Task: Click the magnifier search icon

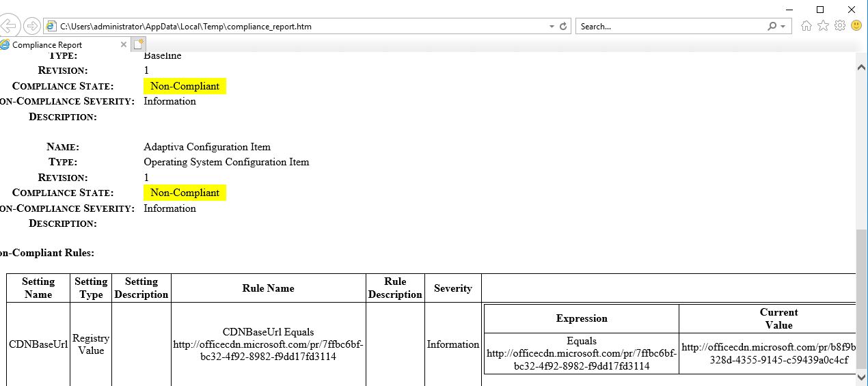Action: [772, 27]
